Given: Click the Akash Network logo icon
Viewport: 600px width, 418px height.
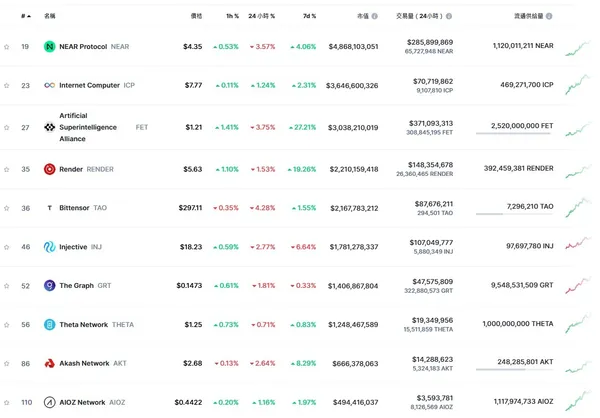Looking at the screenshot, I should (x=50, y=364).
